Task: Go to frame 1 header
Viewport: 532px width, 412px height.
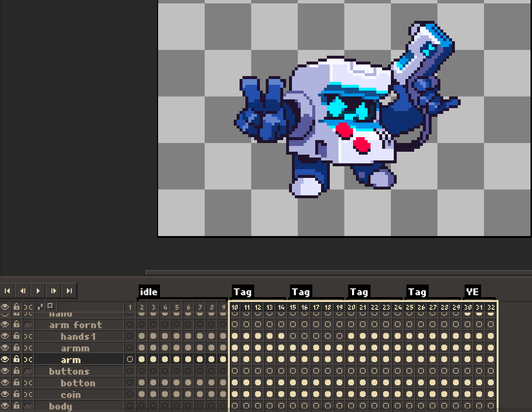Action: pos(130,307)
